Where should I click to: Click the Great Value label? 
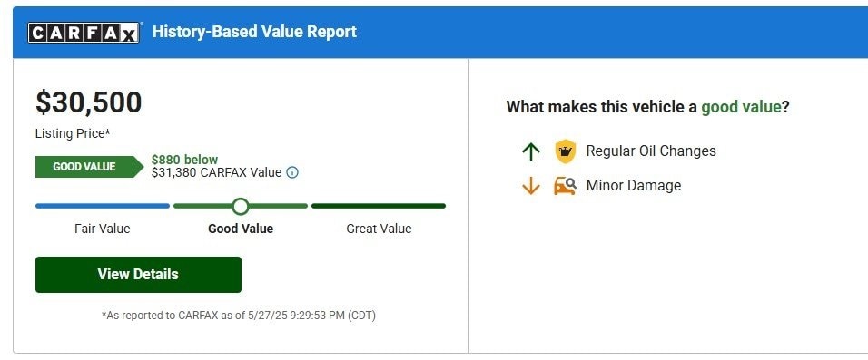[380, 229]
